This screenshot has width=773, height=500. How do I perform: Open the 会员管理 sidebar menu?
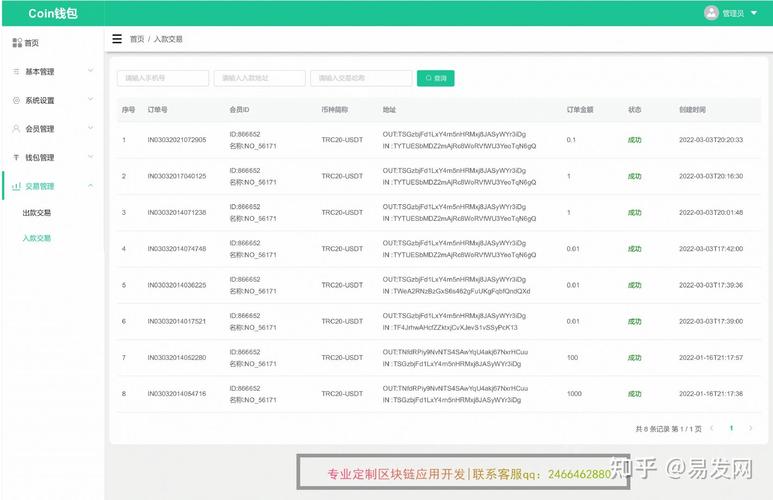tap(40, 129)
